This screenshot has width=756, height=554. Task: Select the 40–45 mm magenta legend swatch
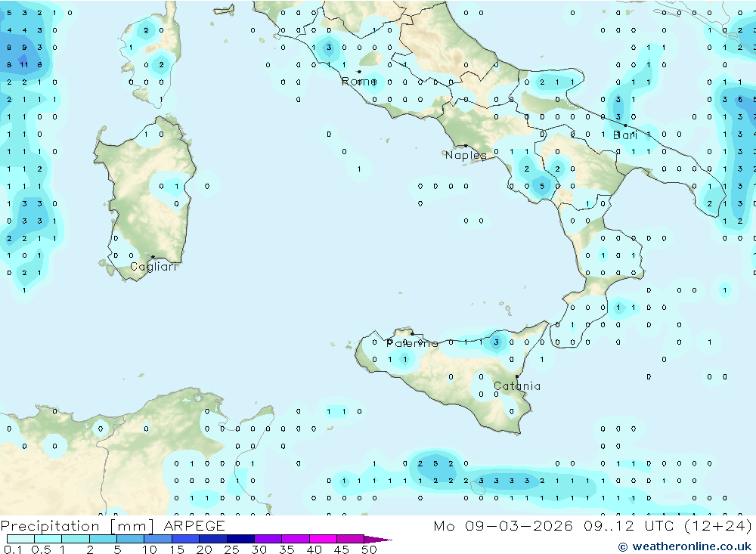pyautogui.click(x=323, y=539)
